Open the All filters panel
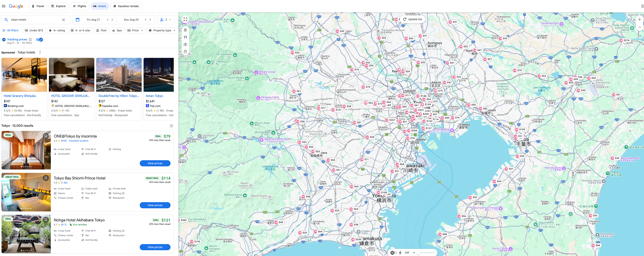This screenshot has width=644, height=256. coord(11,30)
